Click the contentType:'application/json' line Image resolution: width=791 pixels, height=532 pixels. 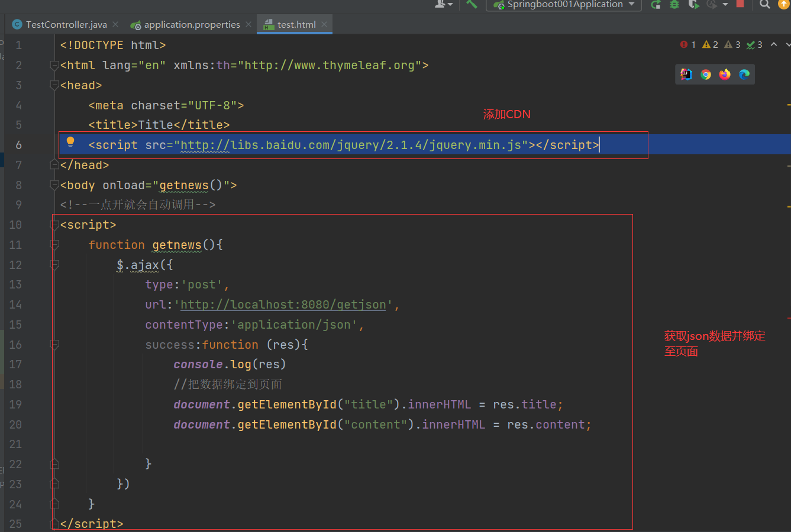point(254,325)
